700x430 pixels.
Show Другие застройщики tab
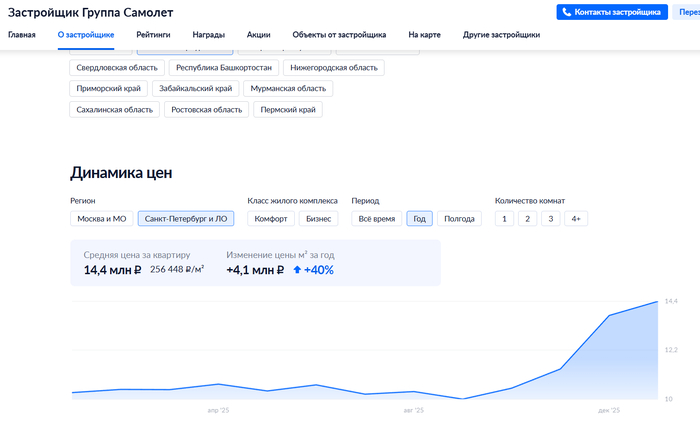click(x=502, y=35)
